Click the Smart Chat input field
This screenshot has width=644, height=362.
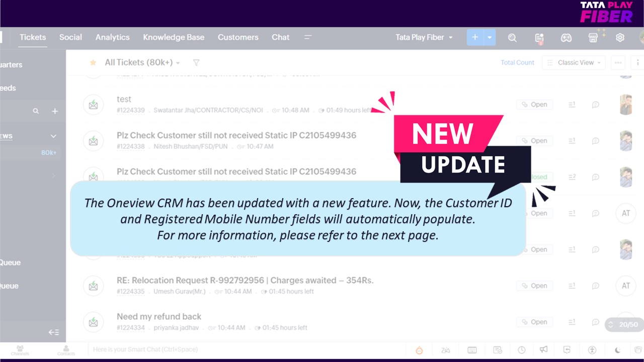pos(247,349)
